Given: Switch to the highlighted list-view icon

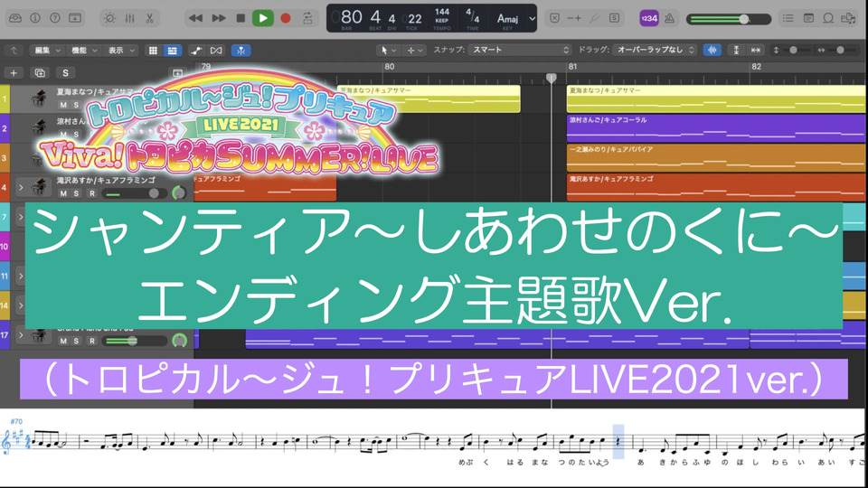Looking at the screenshot, I should pos(172,51).
